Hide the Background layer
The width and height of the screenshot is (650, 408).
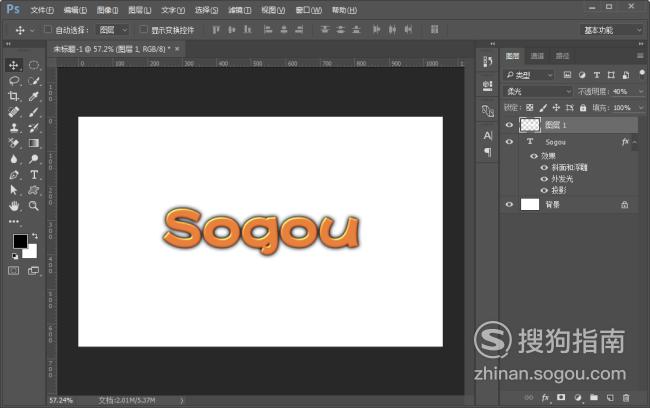coord(509,204)
